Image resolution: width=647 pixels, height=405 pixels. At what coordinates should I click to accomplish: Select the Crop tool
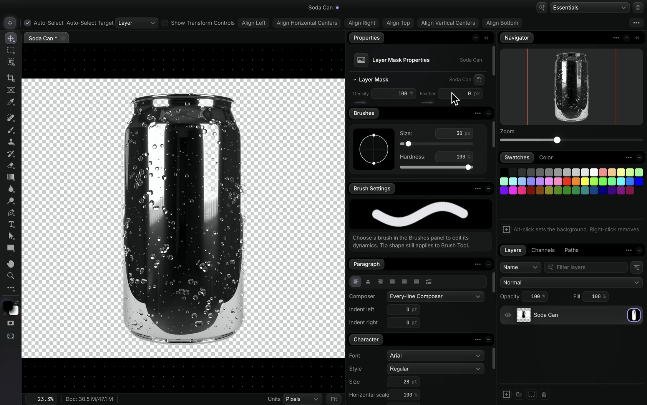pos(11,78)
